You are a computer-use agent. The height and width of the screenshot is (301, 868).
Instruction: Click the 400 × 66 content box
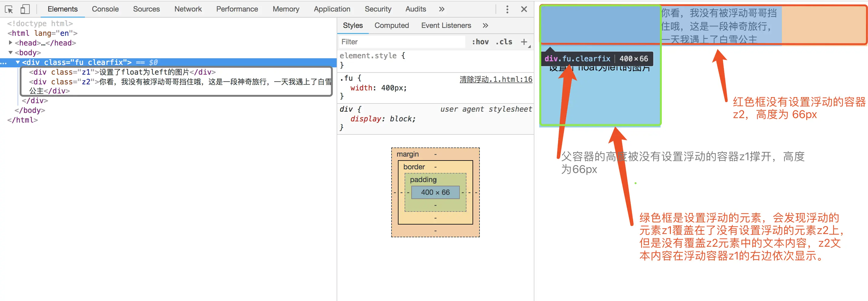coord(435,192)
